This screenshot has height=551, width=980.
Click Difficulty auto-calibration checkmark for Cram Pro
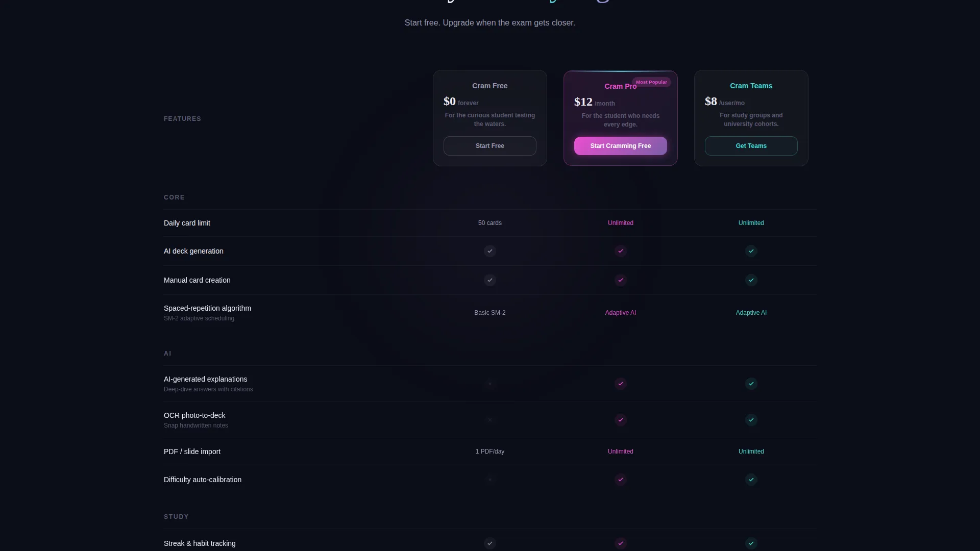[620, 480]
